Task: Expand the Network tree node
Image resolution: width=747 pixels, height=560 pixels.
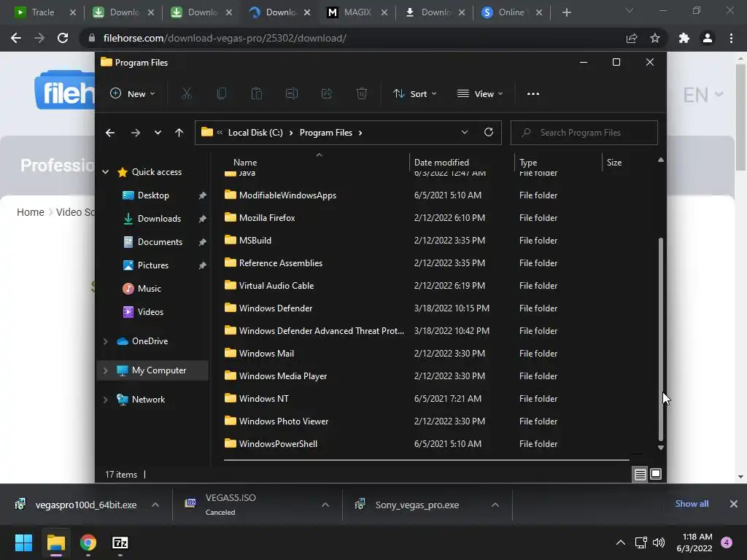Action: click(105, 399)
